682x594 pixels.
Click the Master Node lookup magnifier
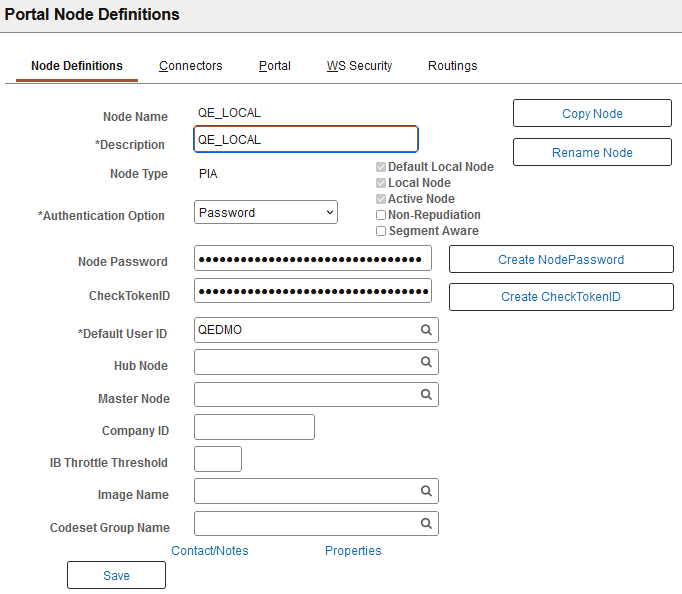point(425,395)
